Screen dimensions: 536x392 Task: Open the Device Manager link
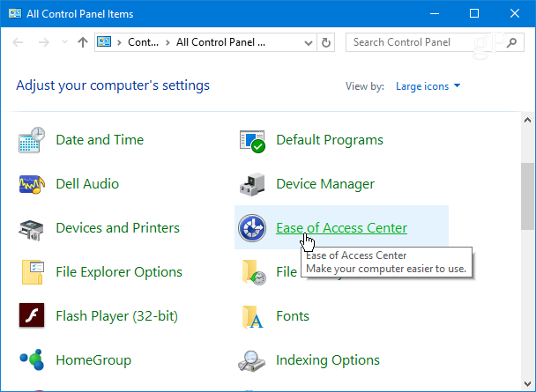tap(325, 184)
